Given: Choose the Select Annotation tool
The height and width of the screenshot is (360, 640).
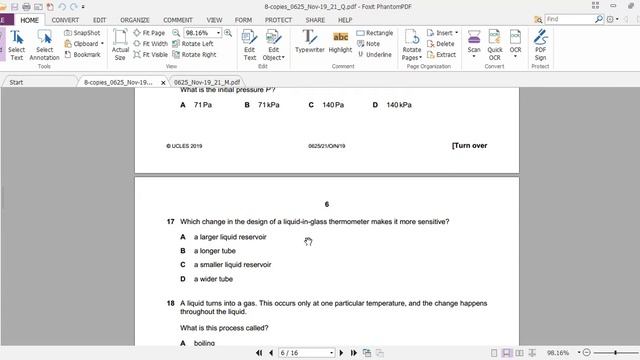Looking at the screenshot, I should (x=44, y=45).
